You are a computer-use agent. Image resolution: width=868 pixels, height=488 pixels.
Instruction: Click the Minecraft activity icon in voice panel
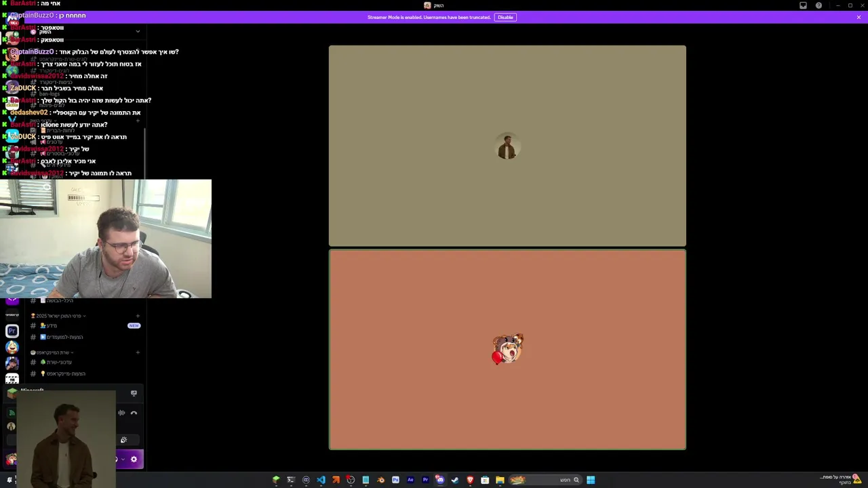pyautogui.click(x=12, y=394)
